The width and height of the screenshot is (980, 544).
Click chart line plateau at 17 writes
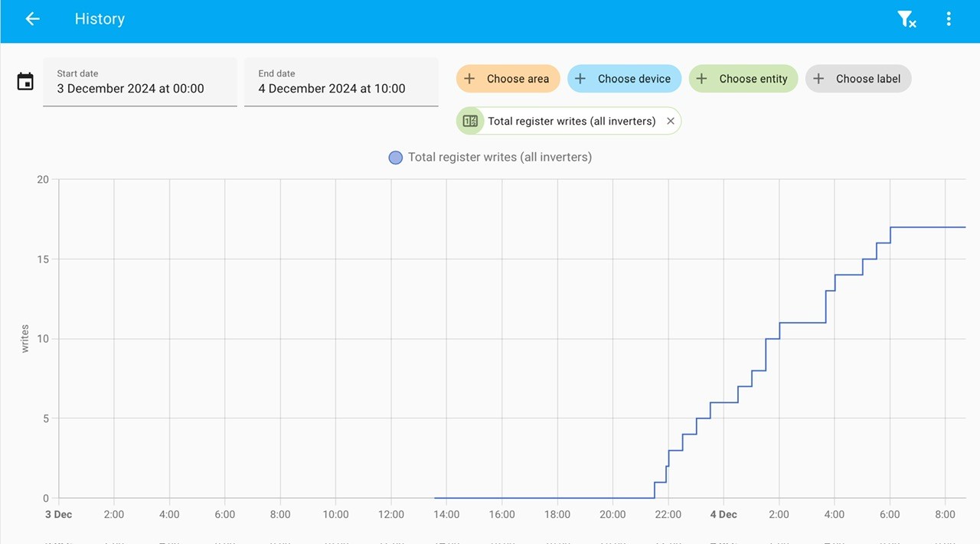928,227
